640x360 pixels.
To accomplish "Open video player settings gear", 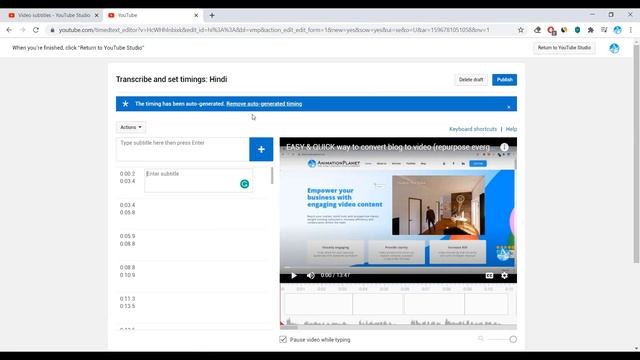I will pos(504,276).
